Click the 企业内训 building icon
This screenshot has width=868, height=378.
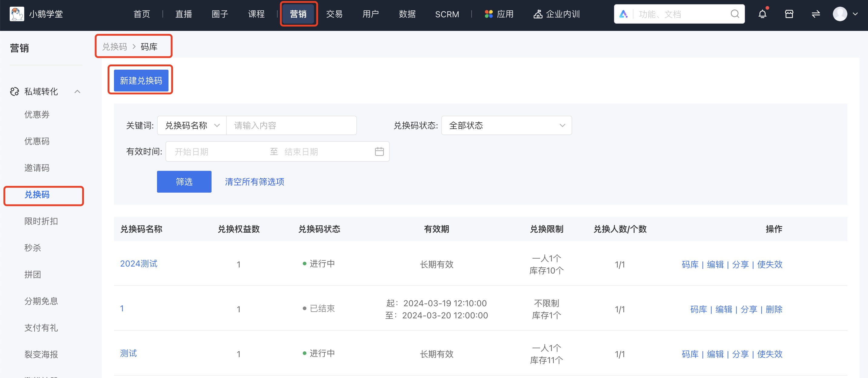coord(538,14)
